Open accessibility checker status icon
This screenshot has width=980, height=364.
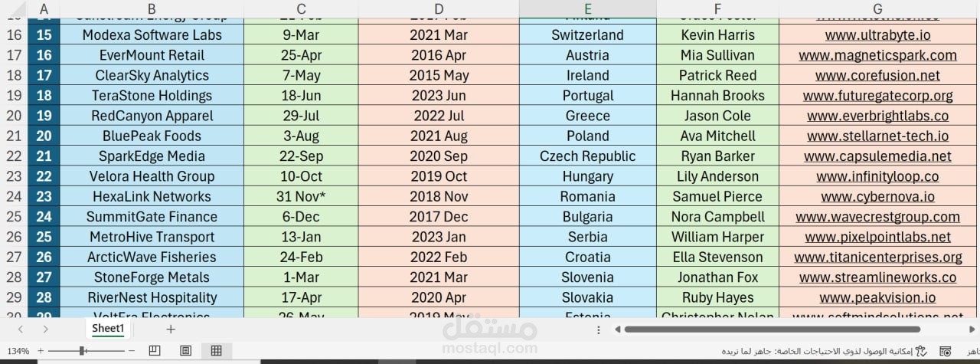coord(922,351)
